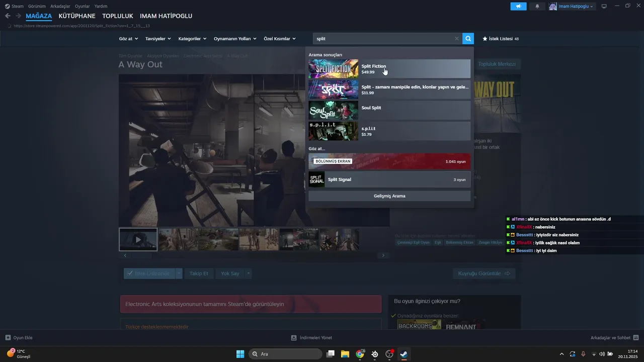Click the volume speaker tray icon

tap(602, 354)
